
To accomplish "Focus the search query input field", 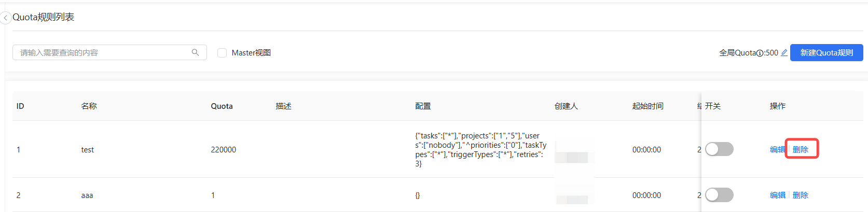I will pyautogui.click(x=104, y=53).
